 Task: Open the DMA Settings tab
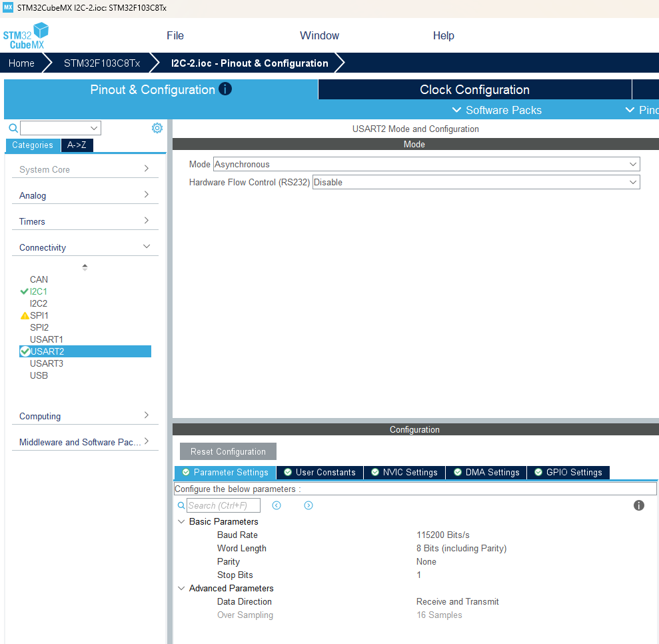(x=486, y=473)
